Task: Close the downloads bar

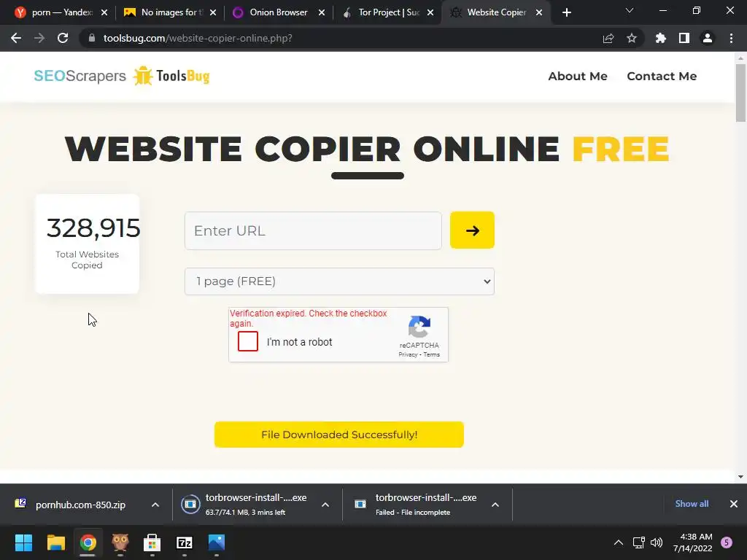Action: point(734,504)
